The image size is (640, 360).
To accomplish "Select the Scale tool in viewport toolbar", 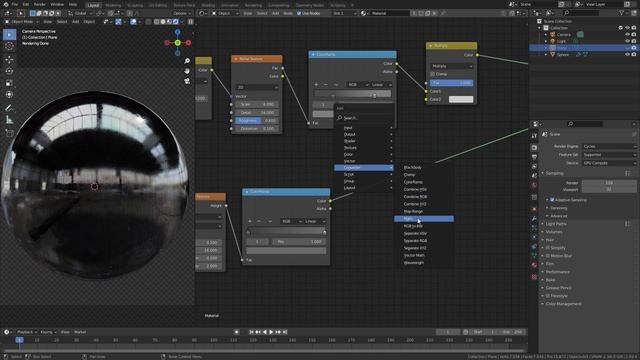I will [9, 83].
